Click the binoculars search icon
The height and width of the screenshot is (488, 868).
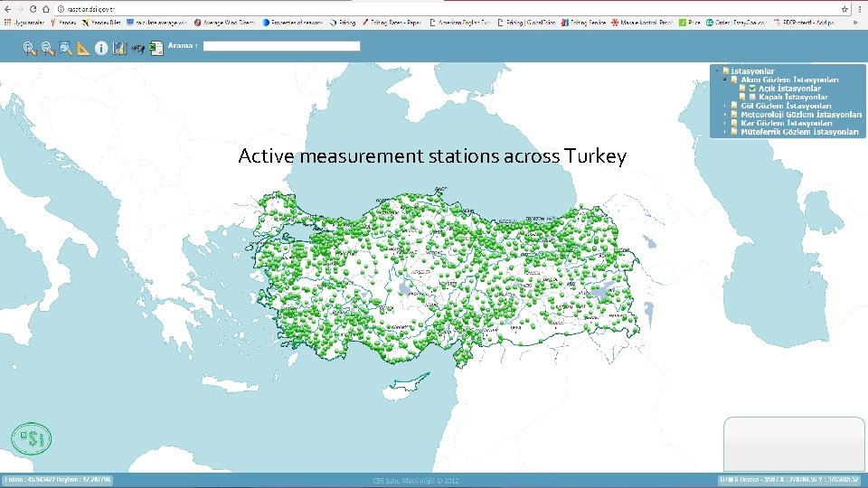[137, 49]
